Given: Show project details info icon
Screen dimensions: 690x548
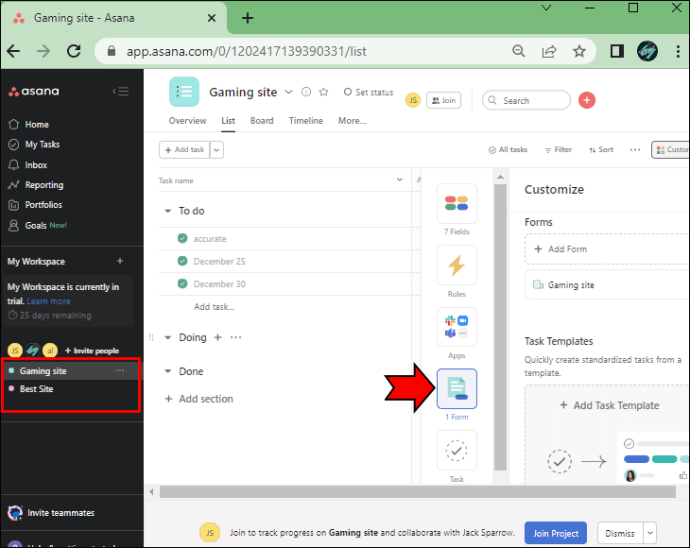Looking at the screenshot, I should (x=306, y=92).
